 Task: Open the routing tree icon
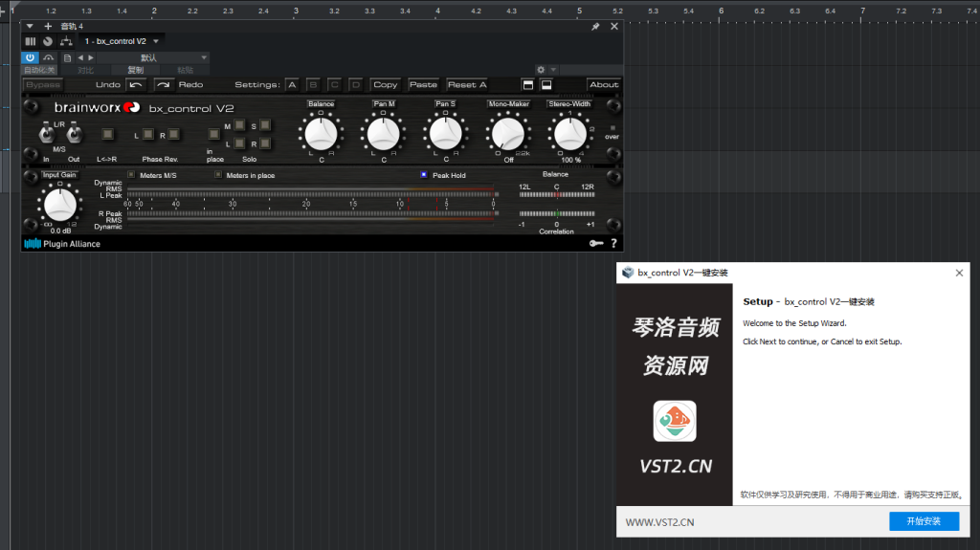[x=66, y=41]
